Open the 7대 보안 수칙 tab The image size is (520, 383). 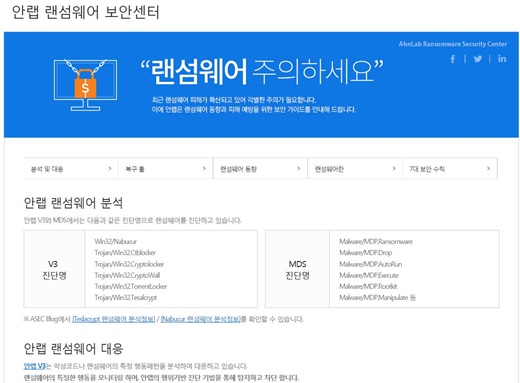(x=450, y=169)
